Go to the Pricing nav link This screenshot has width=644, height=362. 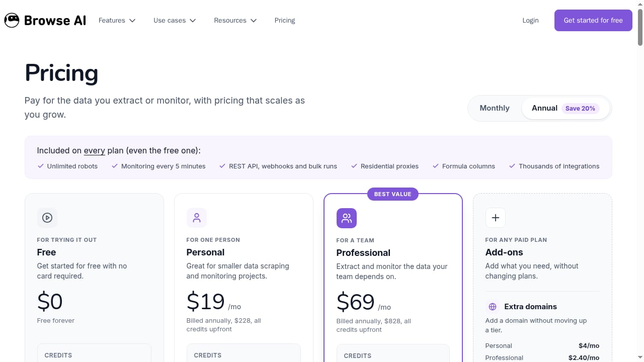285,20
